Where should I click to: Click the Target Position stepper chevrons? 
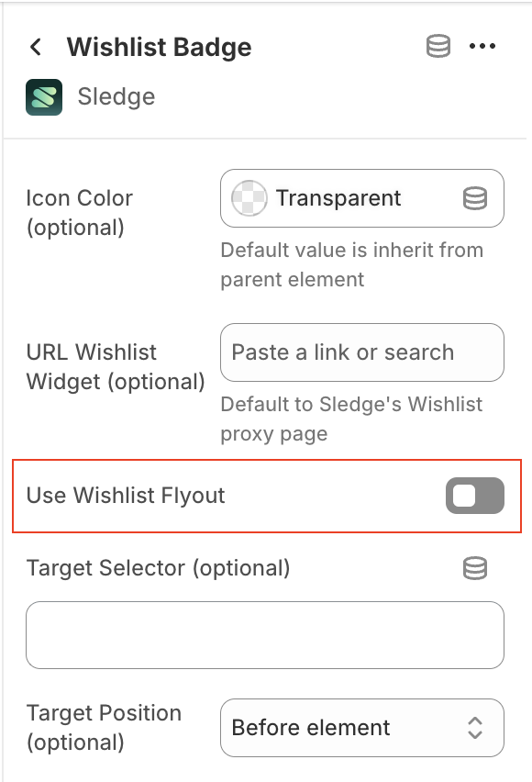pos(475,728)
